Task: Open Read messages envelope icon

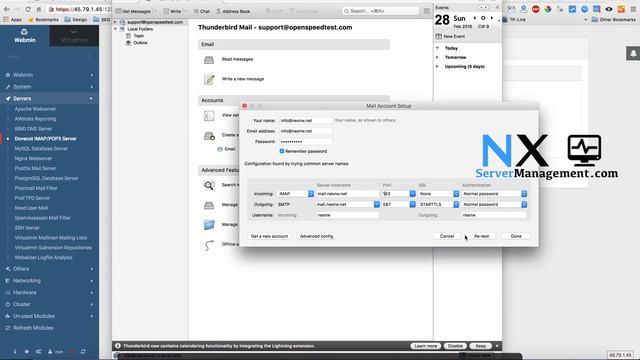Action: (x=209, y=60)
